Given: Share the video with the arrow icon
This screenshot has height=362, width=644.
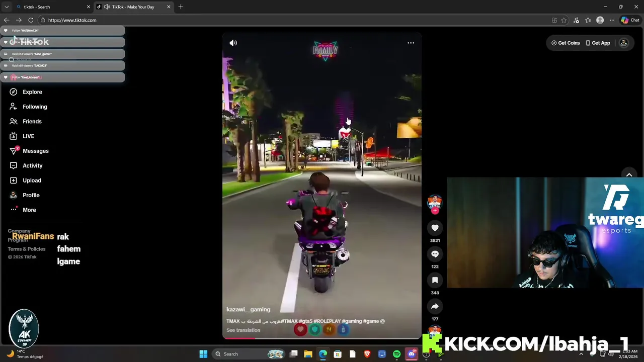Looking at the screenshot, I should tap(435, 306).
